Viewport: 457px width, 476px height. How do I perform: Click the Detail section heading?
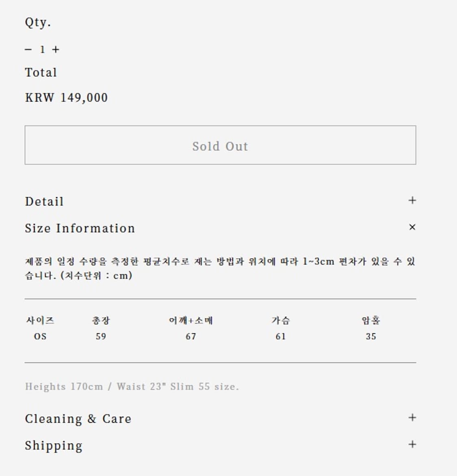point(44,201)
